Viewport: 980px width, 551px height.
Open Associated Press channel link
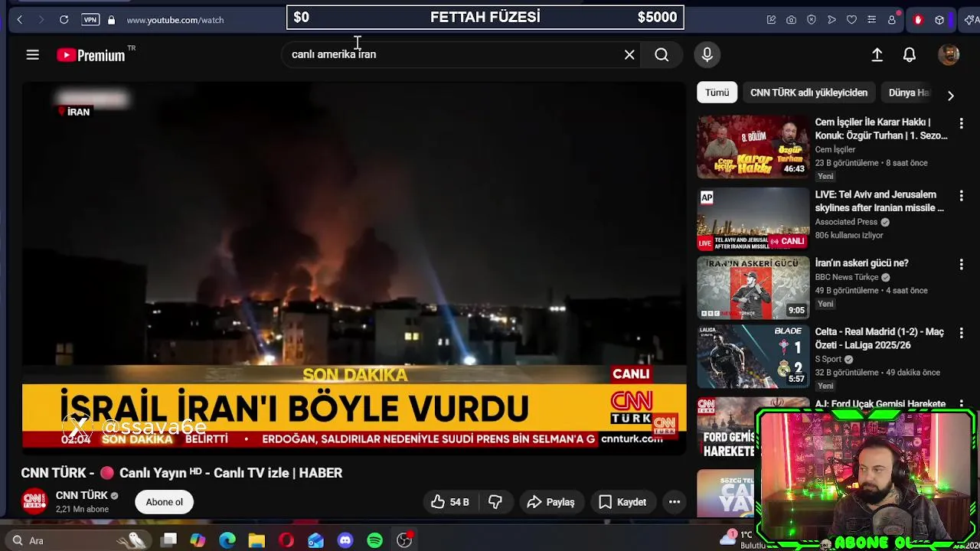(846, 222)
